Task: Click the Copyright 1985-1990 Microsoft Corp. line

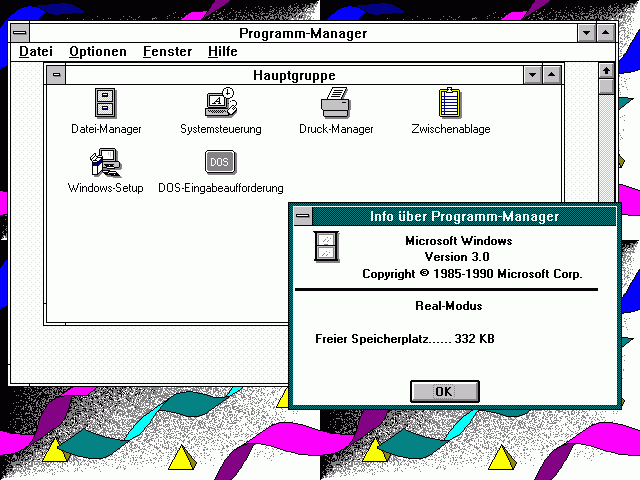Action: [472, 273]
